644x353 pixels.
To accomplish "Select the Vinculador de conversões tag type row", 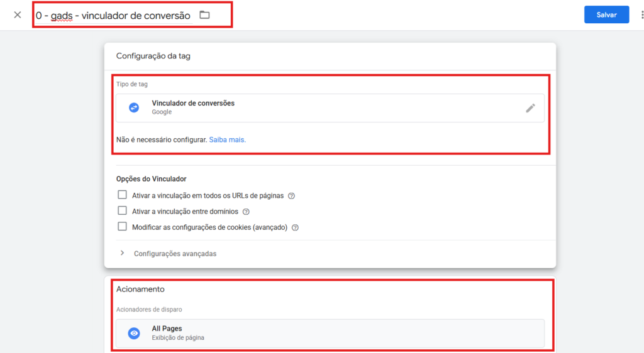I will (330, 108).
